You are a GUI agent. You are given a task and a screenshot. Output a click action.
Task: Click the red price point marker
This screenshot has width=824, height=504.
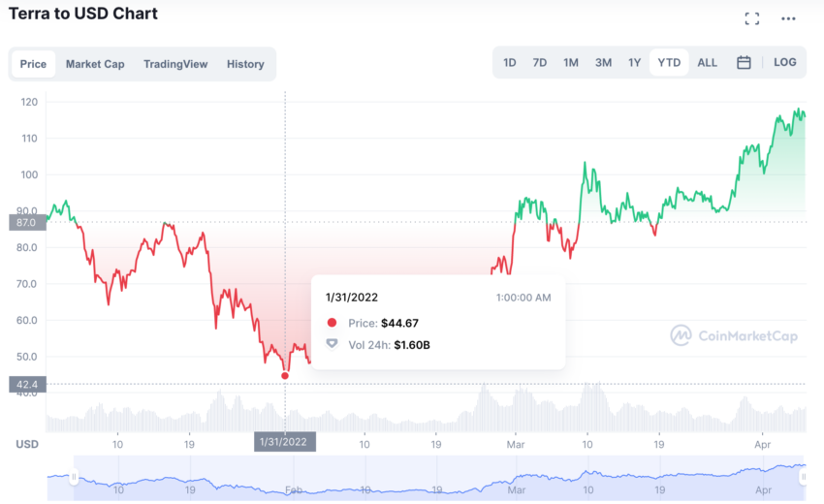click(285, 376)
